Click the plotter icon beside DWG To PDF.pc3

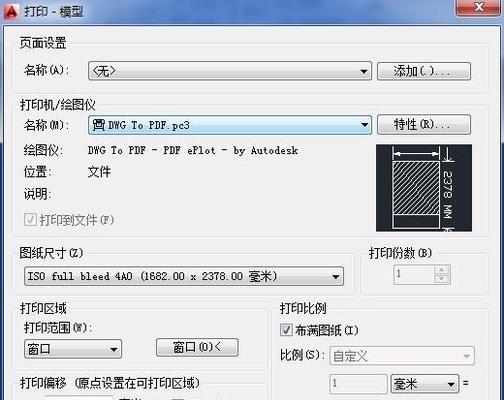[x=98, y=125]
